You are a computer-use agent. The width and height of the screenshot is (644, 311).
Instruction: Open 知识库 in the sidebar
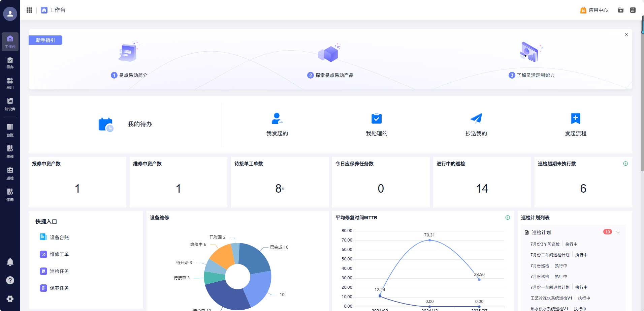[x=10, y=104]
